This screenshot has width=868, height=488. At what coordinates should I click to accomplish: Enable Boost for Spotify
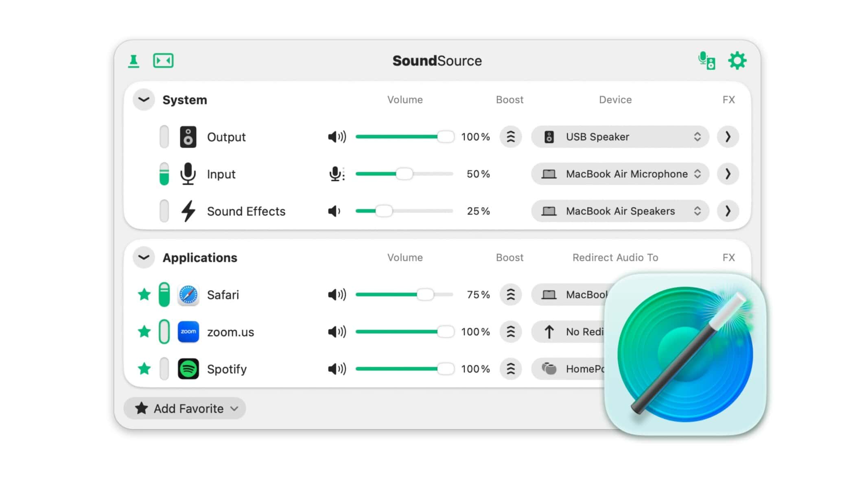coord(511,369)
